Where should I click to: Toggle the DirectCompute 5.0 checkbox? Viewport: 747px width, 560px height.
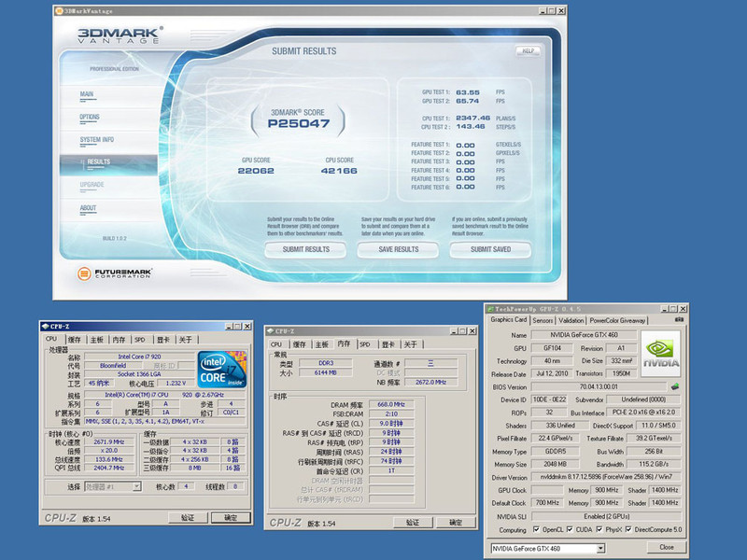tap(628, 529)
